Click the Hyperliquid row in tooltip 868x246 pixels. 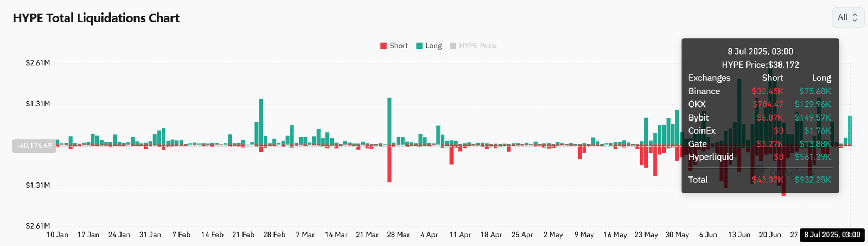(759, 157)
